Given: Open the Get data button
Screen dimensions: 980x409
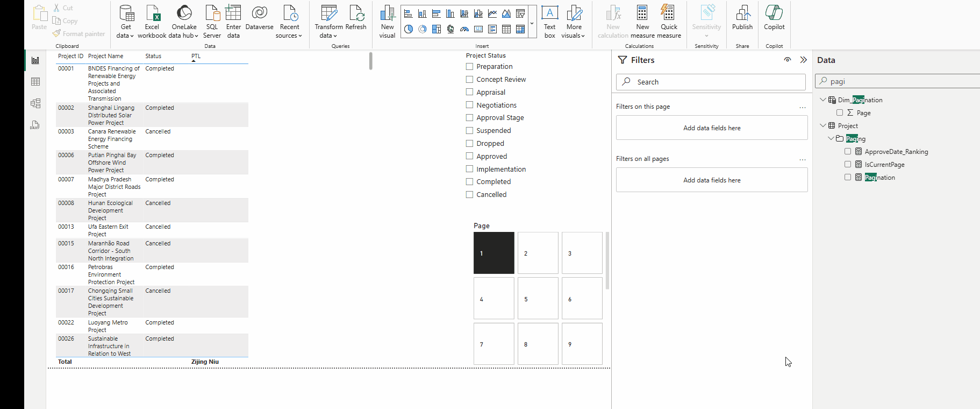Looking at the screenshot, I should click(126, 22).
